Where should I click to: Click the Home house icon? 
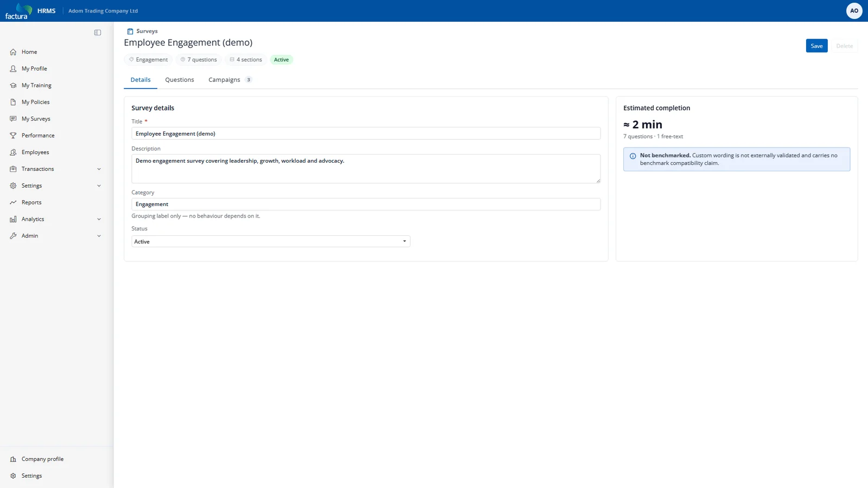coord(13,52)
